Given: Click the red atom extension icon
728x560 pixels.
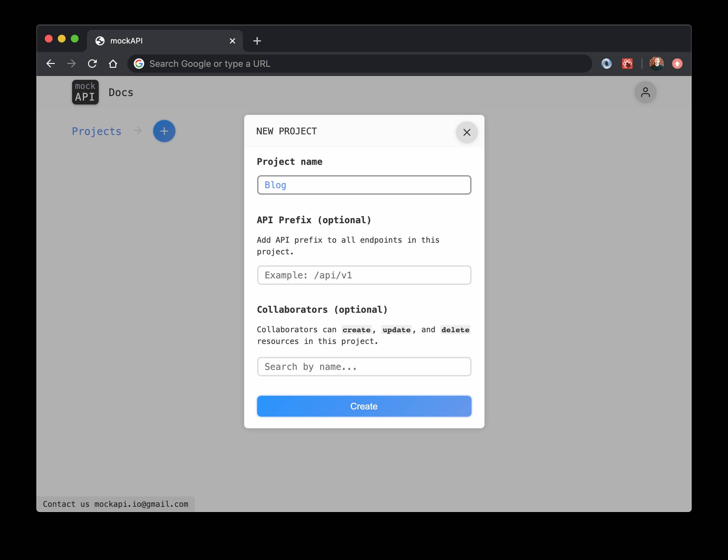Looking at the screenshot, I should 627,64.
